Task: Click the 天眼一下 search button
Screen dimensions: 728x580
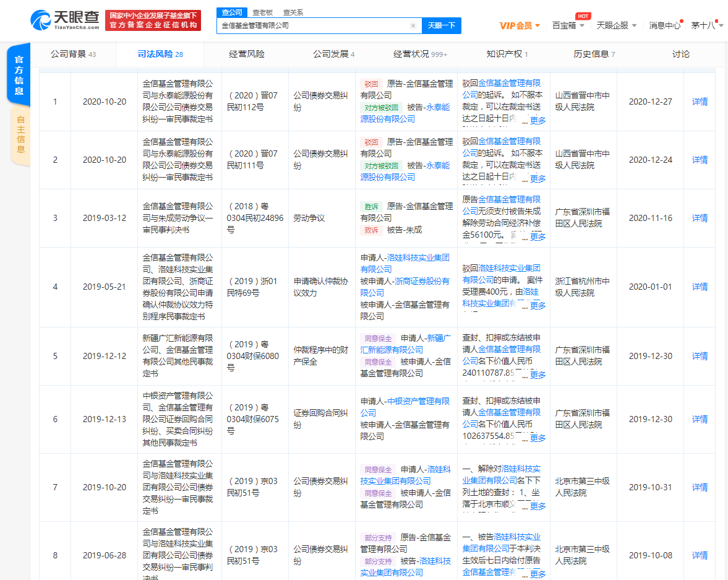Action: [x=441, y=25]
